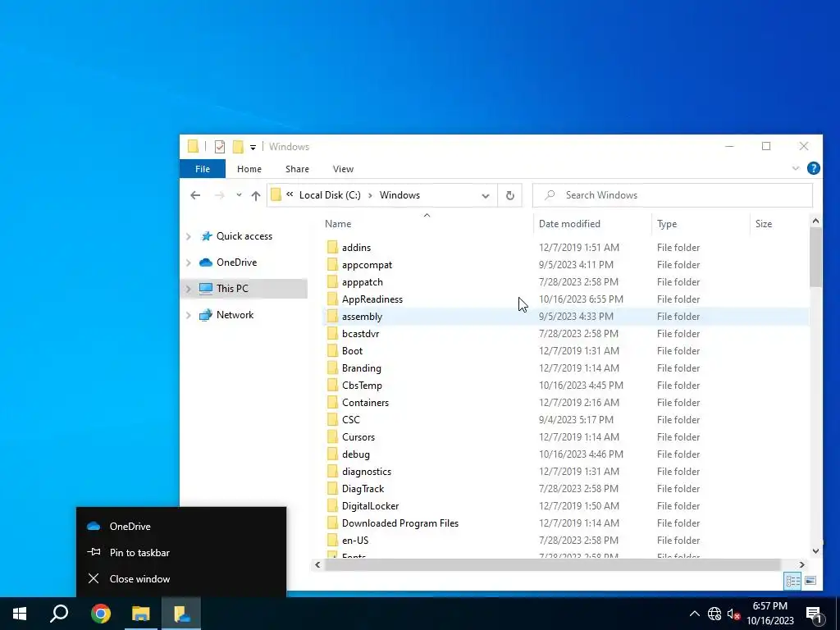Click the horizontal scrollbar in file list
This screenshot has height=630, width=840.
tap(552, 564)
